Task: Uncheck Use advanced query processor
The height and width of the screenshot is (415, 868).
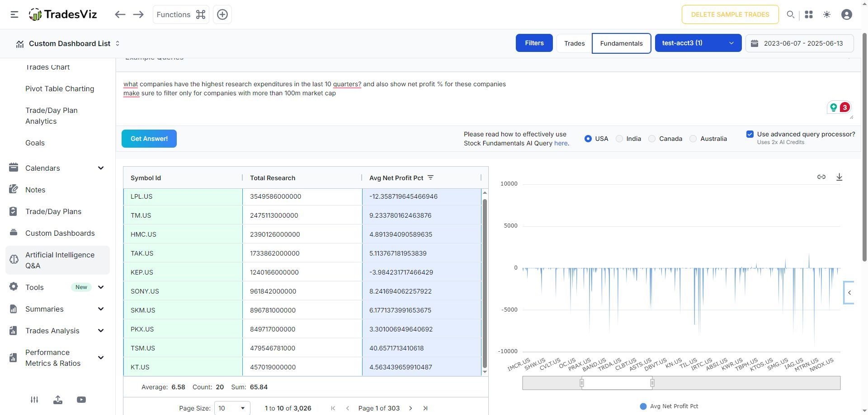Action: pyautogui.click(x=750, y=134)
